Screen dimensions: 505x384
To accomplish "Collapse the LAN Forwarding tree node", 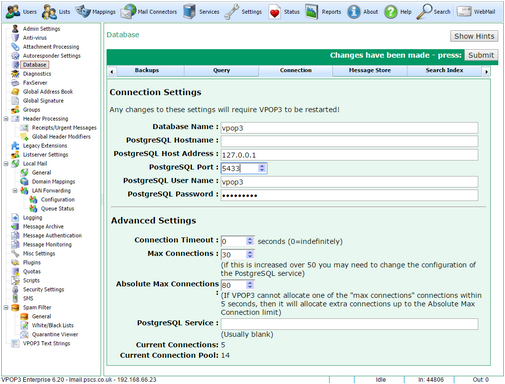I will pyautogui.click(x=15, y=191).
